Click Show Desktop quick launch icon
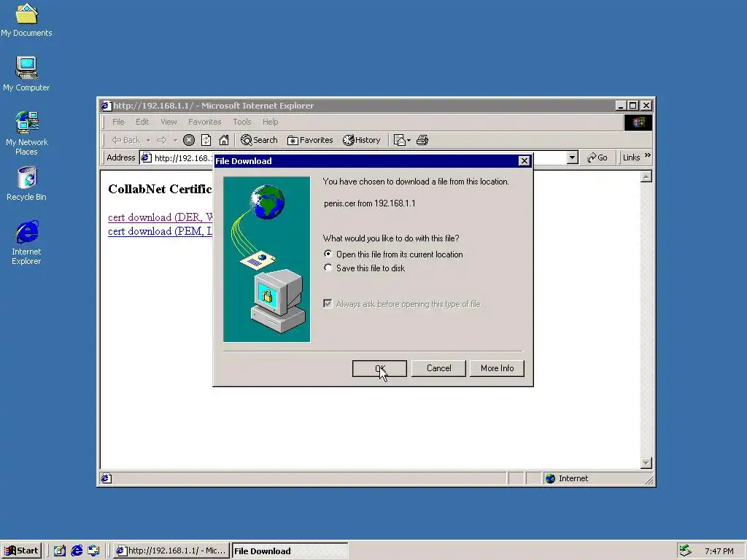747x560 pixels. tap(60, 551)
